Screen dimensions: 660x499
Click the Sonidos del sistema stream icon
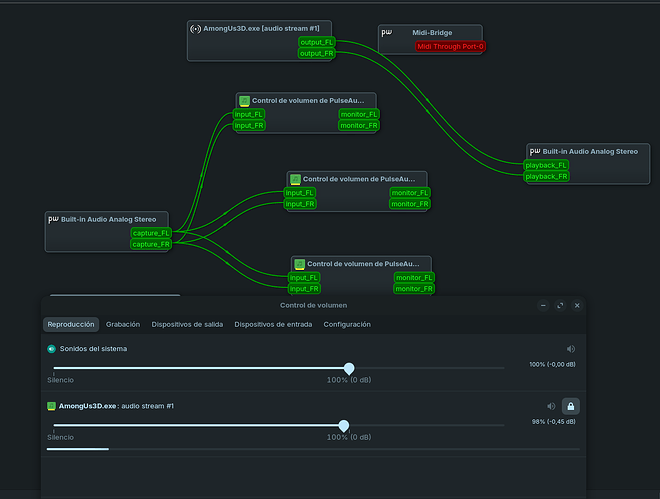click(x=51, y=349)
